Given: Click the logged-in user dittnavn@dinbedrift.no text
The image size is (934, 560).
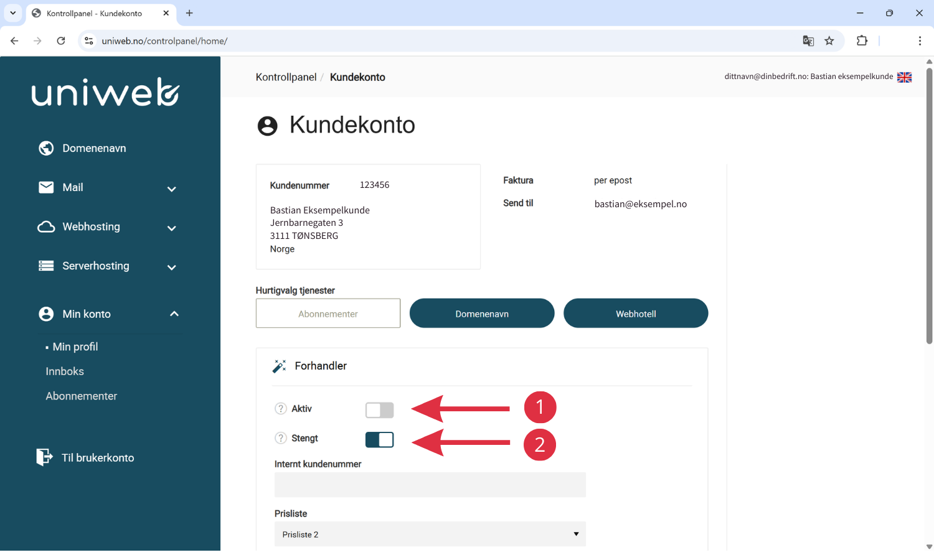Looking at the screenshot, I should click(809, 77).
